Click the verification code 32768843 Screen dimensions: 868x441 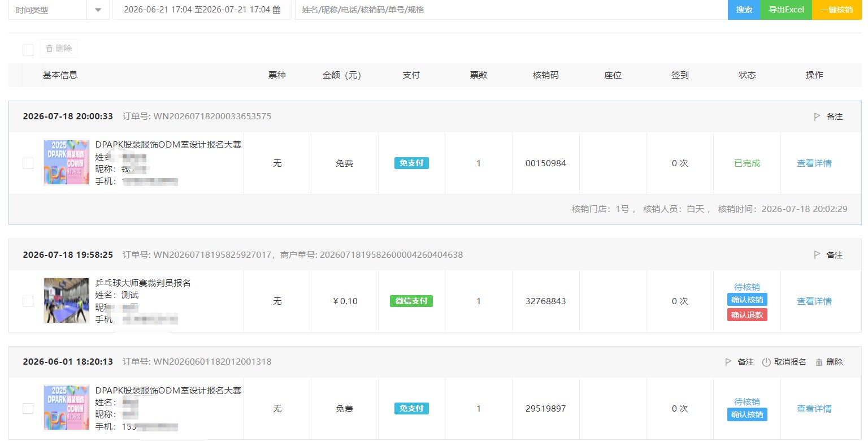coord(545,301)
